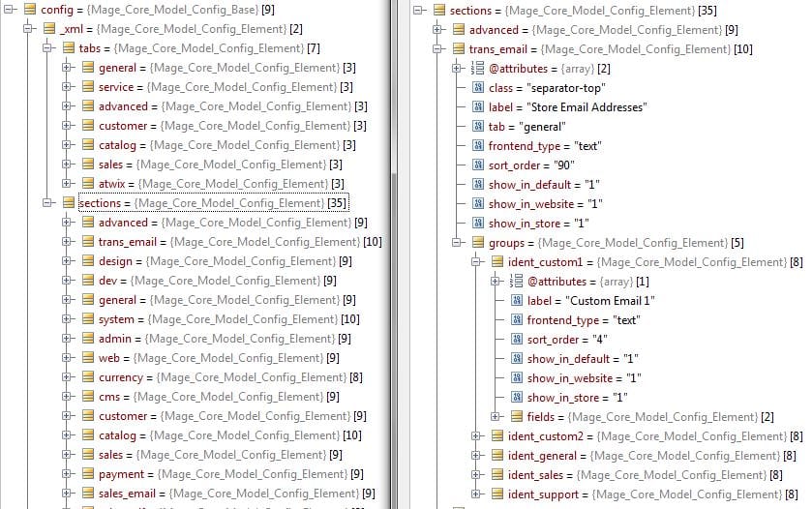Select the customer [9] row under sections
The image size is (812, 509).
point(232,416)
